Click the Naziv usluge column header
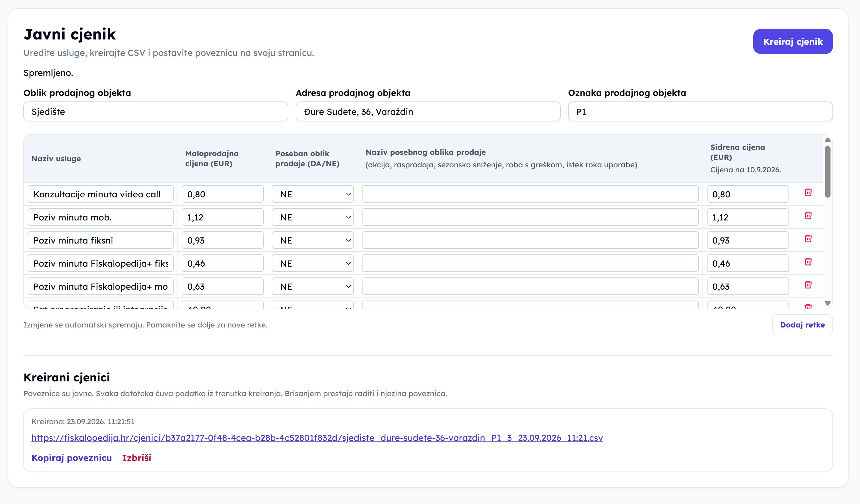This screenshot has width=860, height=504. tap(56, 158)
